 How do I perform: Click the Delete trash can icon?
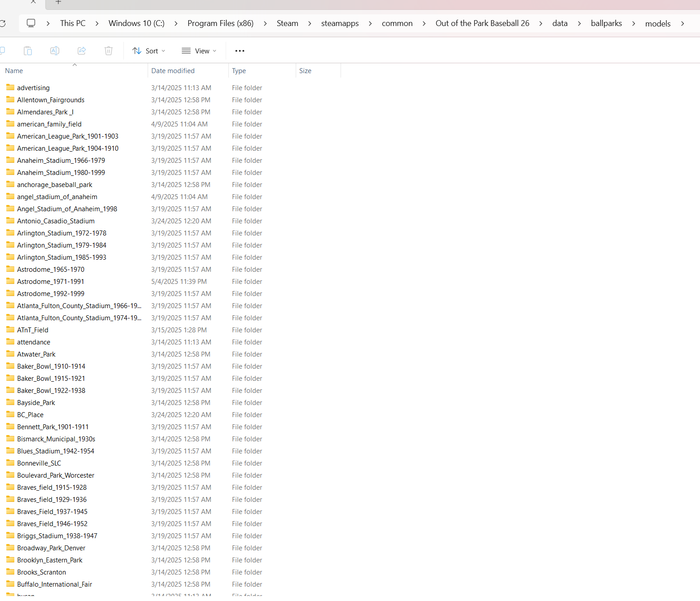tap(109, 51)
